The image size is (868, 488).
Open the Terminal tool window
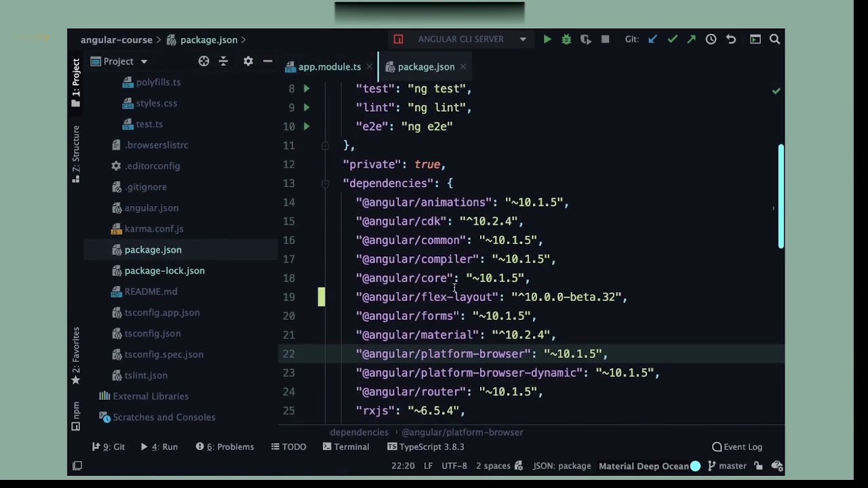click(345, 447)
